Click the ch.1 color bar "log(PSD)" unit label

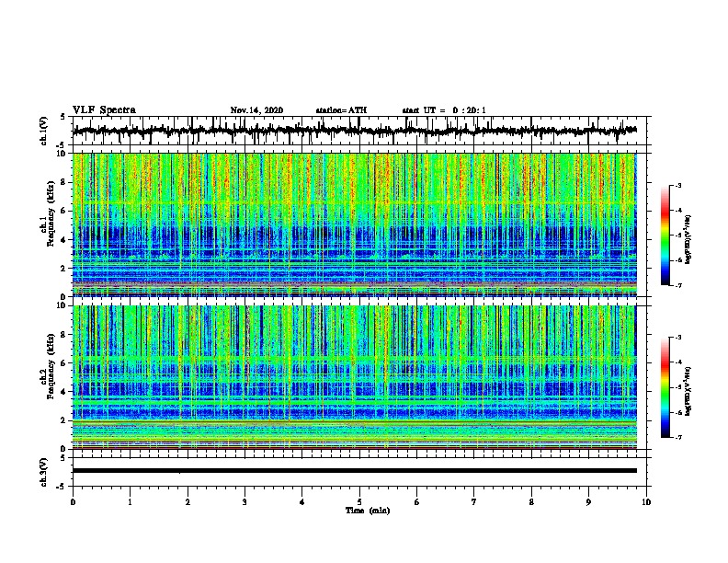688,239
